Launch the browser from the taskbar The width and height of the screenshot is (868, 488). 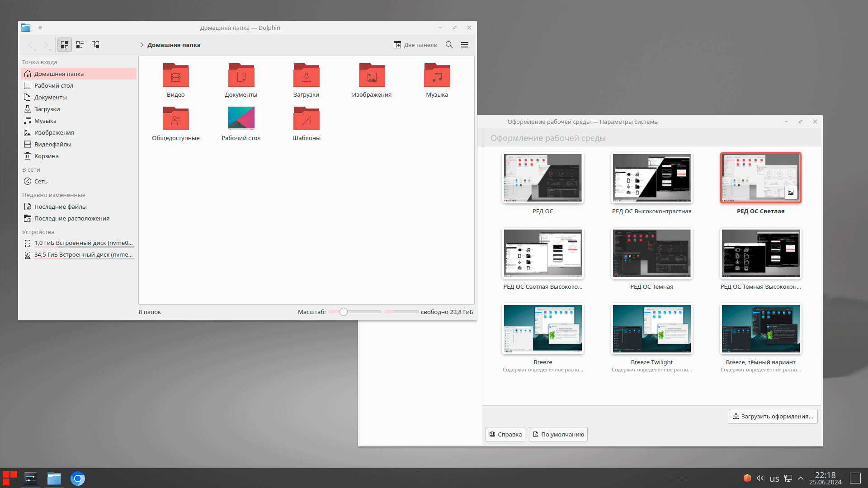[78, 478]
